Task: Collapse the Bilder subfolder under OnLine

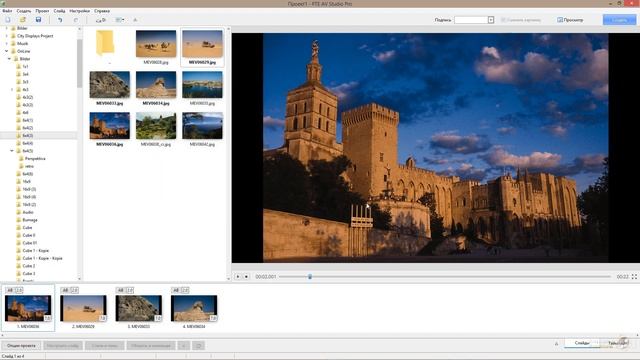Action: pos(9,59)
